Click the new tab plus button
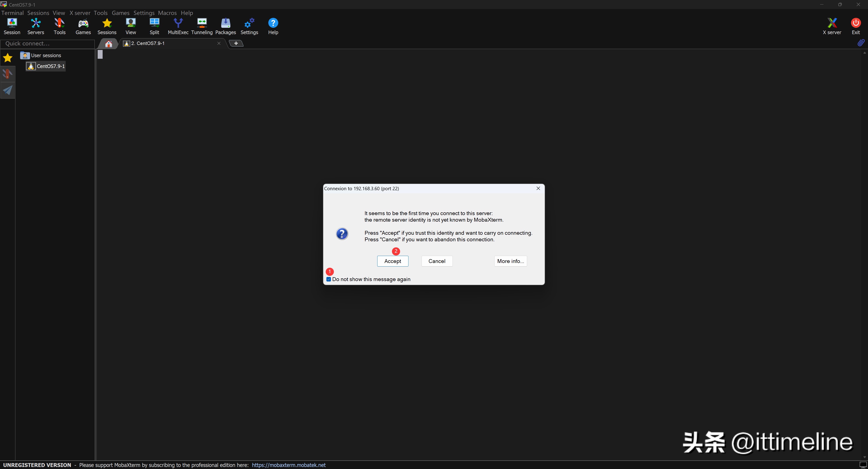The height and width of the screenshot is (469, 868). [x=236, y=43]
